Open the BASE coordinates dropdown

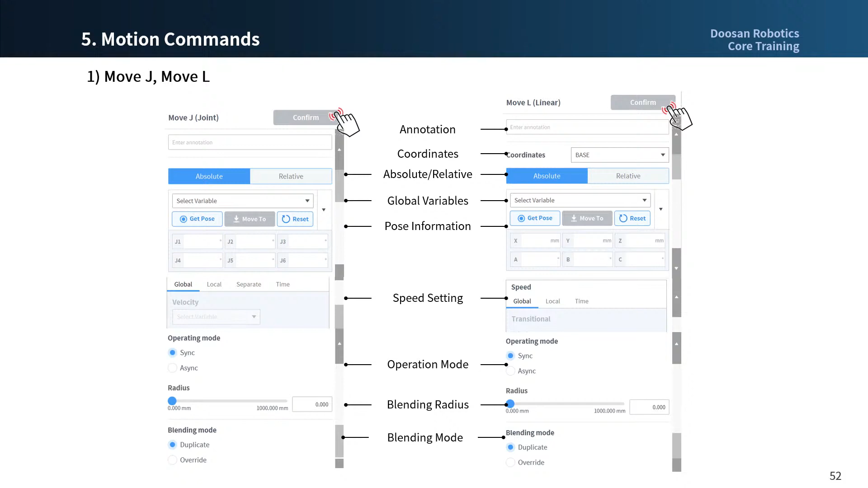[x=619, y=155]
